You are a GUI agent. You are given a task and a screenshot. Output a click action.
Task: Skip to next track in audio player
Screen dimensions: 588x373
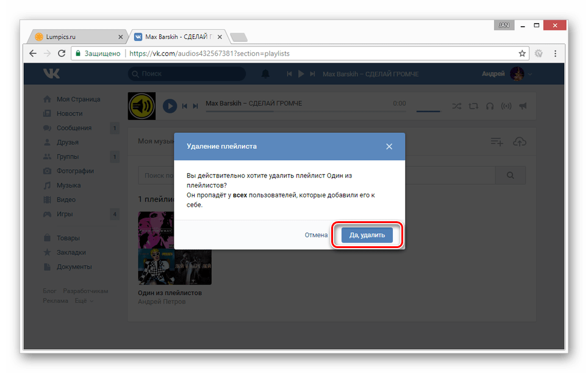[x=195, y=106]
